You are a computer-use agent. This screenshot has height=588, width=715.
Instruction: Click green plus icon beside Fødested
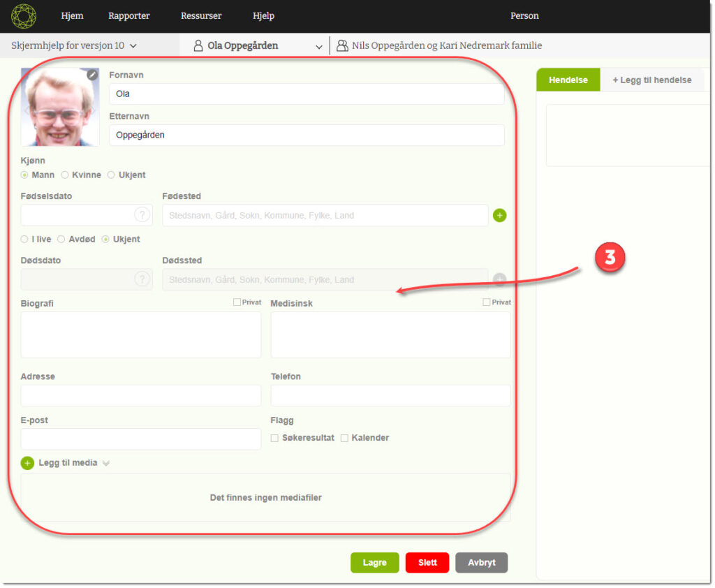click(499, 215)
